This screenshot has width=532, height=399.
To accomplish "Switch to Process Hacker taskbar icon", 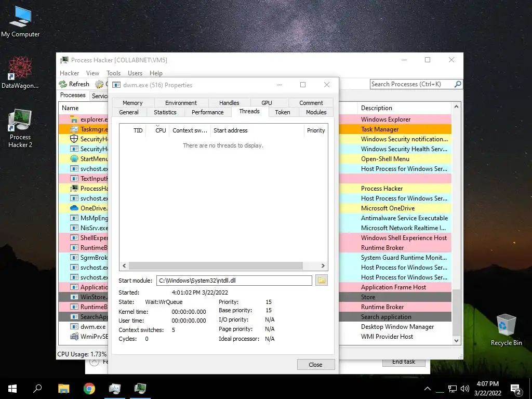I will point(140,389).
